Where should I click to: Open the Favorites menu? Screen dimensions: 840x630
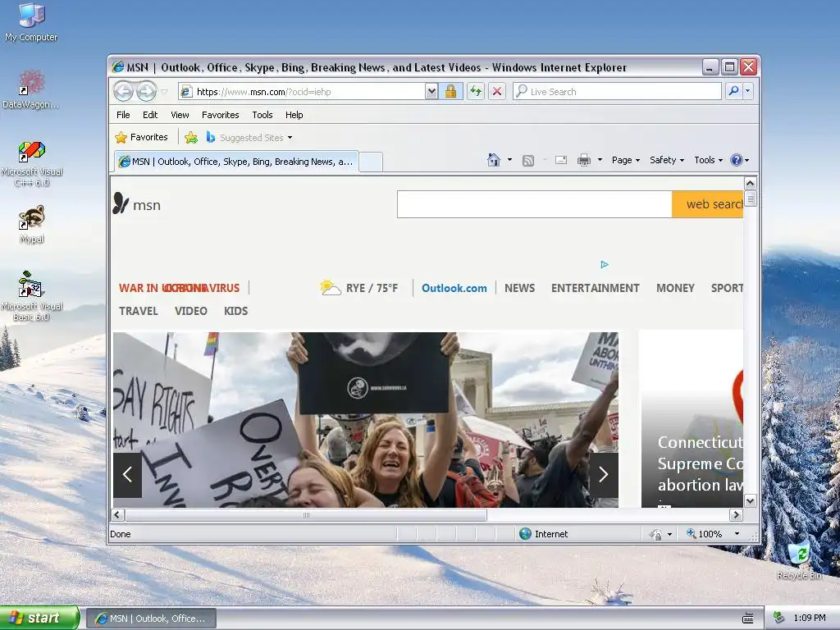[x=220, y=115]
